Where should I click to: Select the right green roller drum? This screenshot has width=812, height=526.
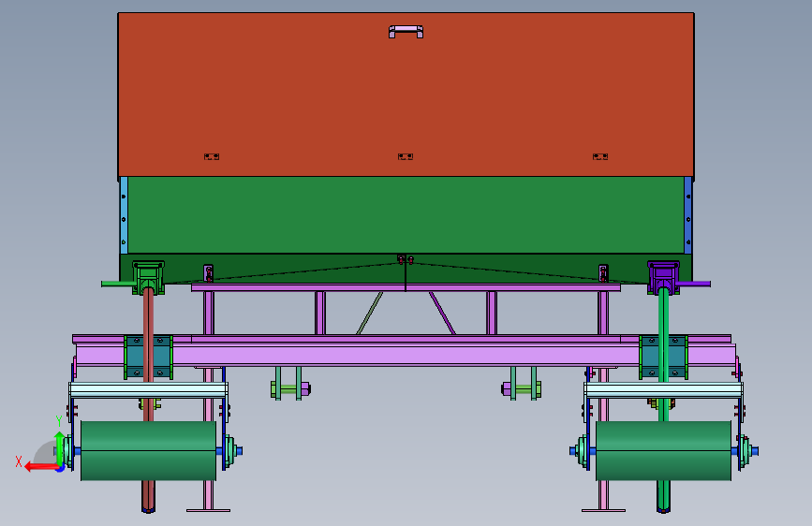(663, 451)
